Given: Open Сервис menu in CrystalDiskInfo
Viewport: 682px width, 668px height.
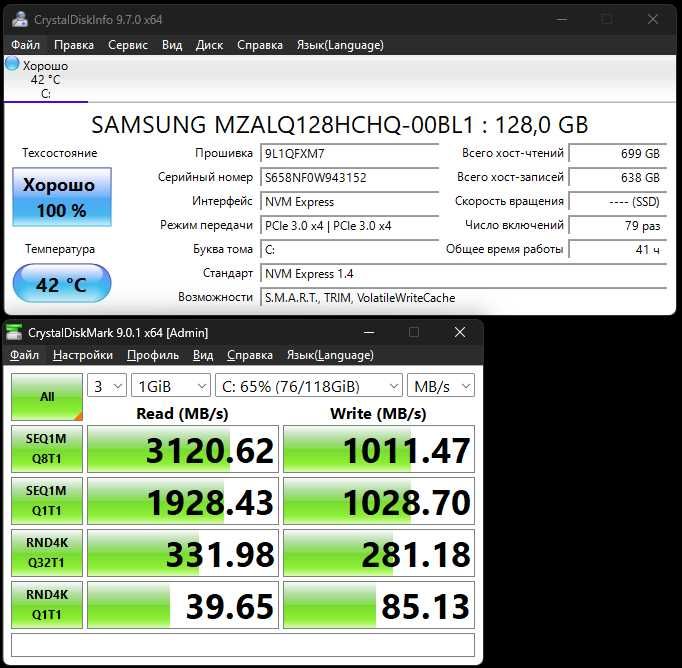Looking at the screenshot, I should click(128, 45).
